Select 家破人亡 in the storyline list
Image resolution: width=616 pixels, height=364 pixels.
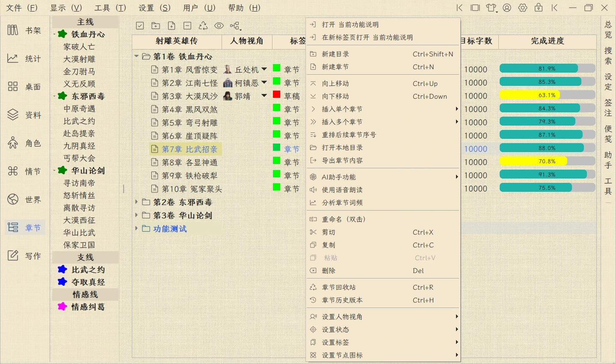click(x=79, y=47)
